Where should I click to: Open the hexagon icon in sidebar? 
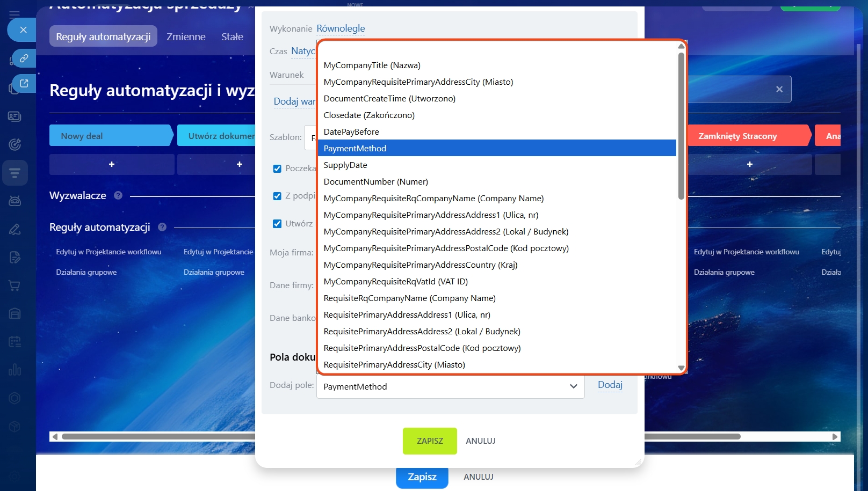click(15, 398)
